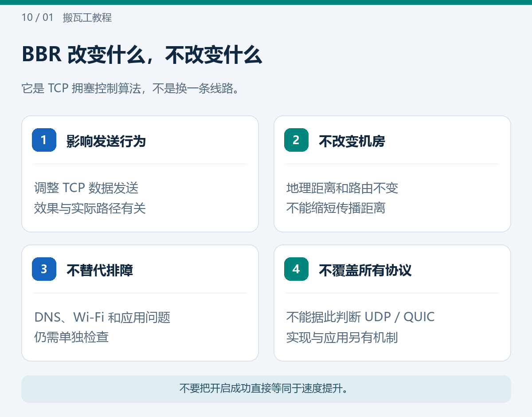Click the line '不能缩短传播距离'
This screenshot has width=532, height=417.
336,208
